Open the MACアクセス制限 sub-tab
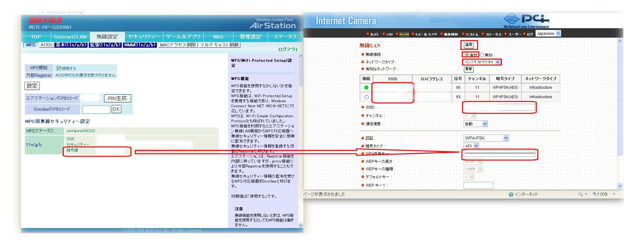This screenshot has width=644, height=250. [x=178, y=45]
